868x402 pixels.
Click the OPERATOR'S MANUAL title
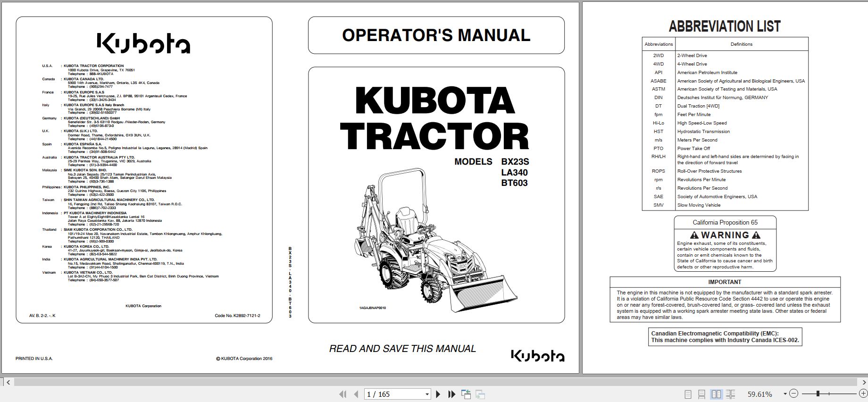[x=436, y=35]
